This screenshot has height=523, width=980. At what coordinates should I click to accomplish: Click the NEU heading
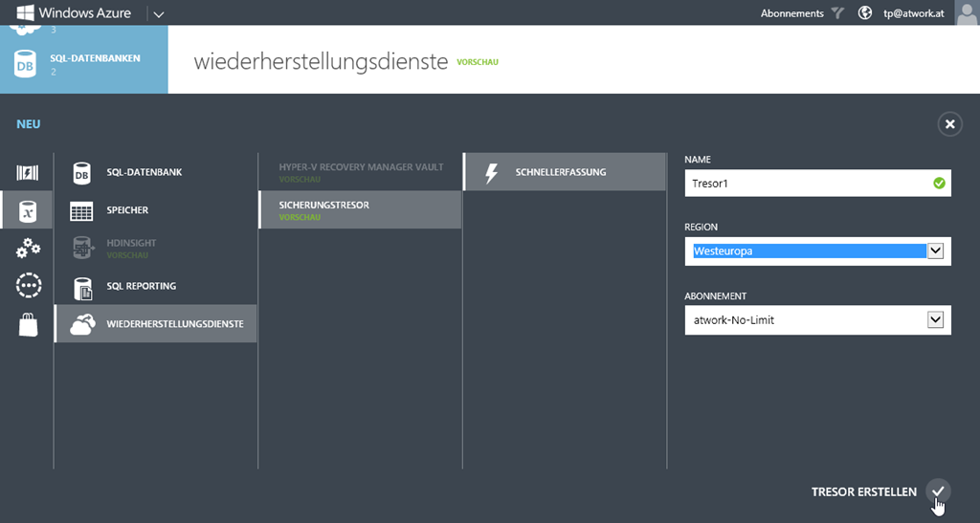click(x=28, y=124)
